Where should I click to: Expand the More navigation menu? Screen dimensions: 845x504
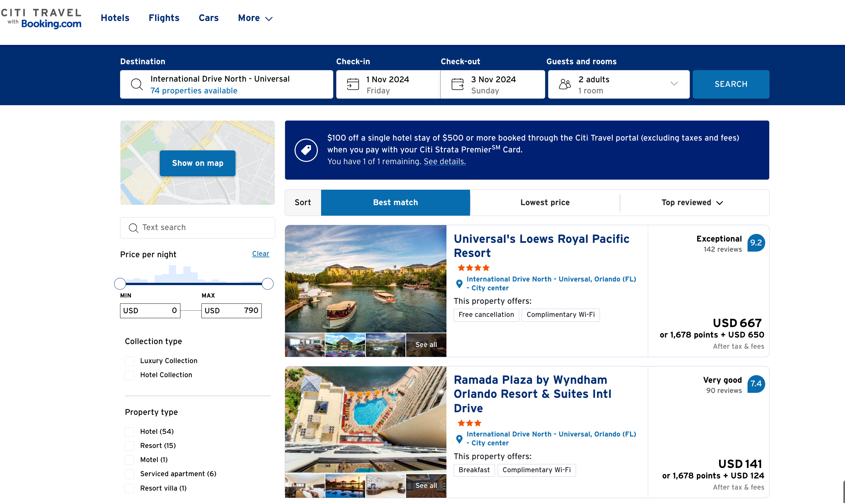click(255, 18)
